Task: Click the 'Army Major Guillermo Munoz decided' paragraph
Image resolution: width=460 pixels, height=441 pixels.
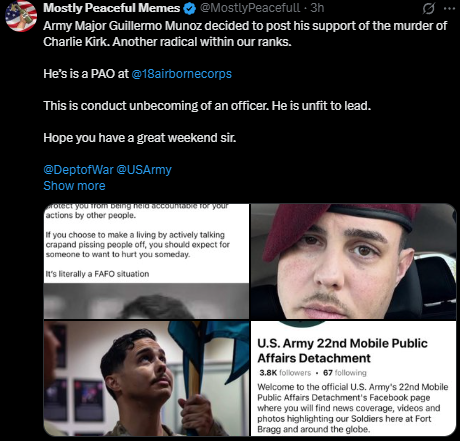Action: coord(245,34)
